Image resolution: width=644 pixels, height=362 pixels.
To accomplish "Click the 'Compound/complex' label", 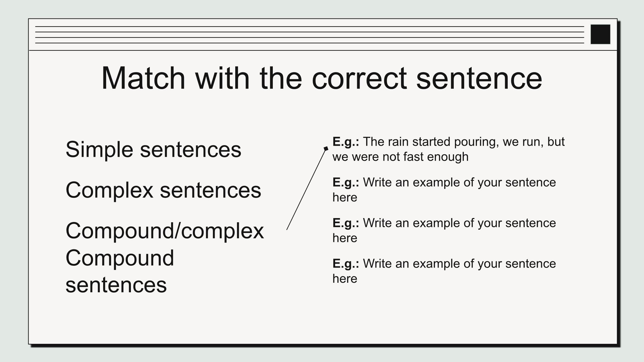I will click(x=165, y=231).
